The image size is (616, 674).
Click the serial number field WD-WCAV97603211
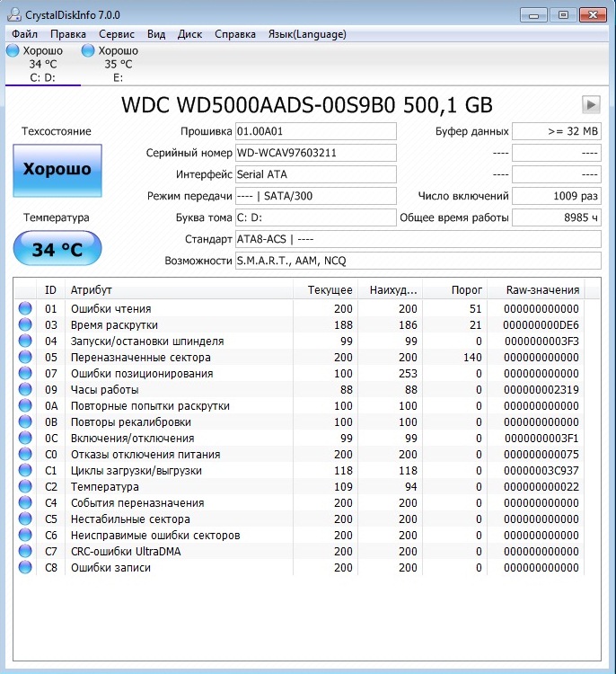(x=316, y=153)
